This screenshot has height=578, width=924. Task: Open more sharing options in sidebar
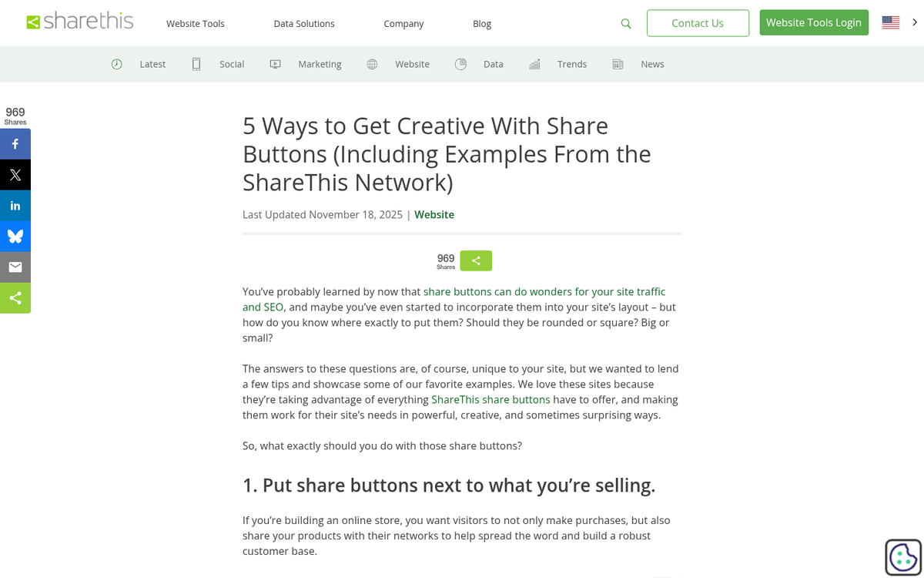tap(15, 297)
